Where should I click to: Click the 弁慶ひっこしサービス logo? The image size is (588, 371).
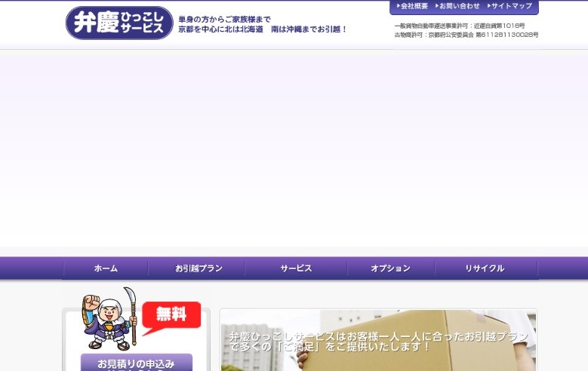pyautogui.click(x=119, y=23)
